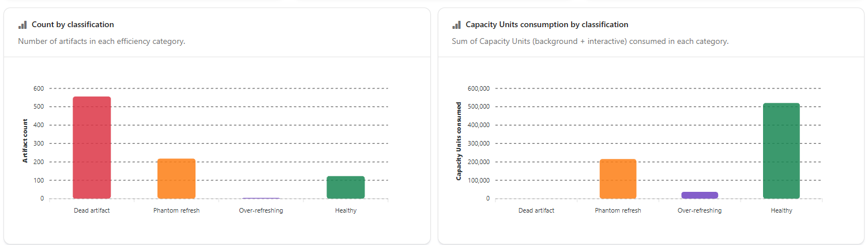Viewport: 868px width, 245px height.
Task: Click the 600,000 tick on capacity axis
Action: (478, 88)
